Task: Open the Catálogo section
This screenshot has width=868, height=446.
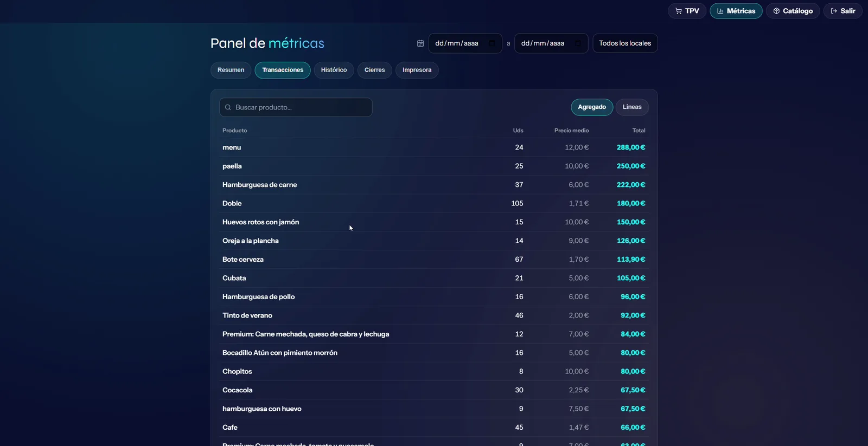Action: (x=793, y=11)
